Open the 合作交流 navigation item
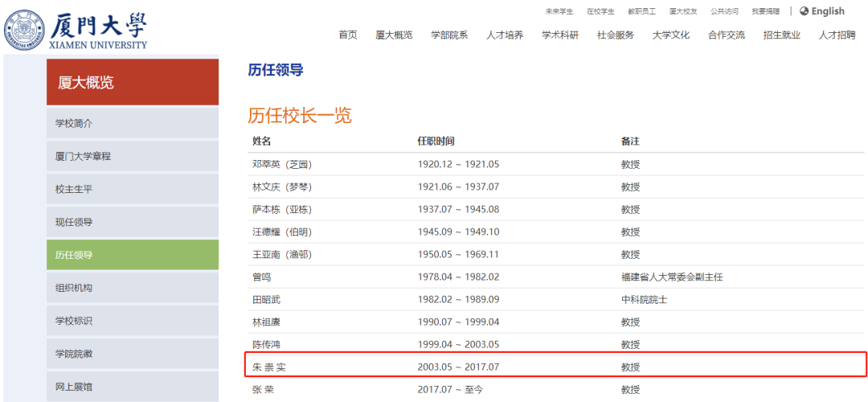868x402 pixels. click(727, 35)
